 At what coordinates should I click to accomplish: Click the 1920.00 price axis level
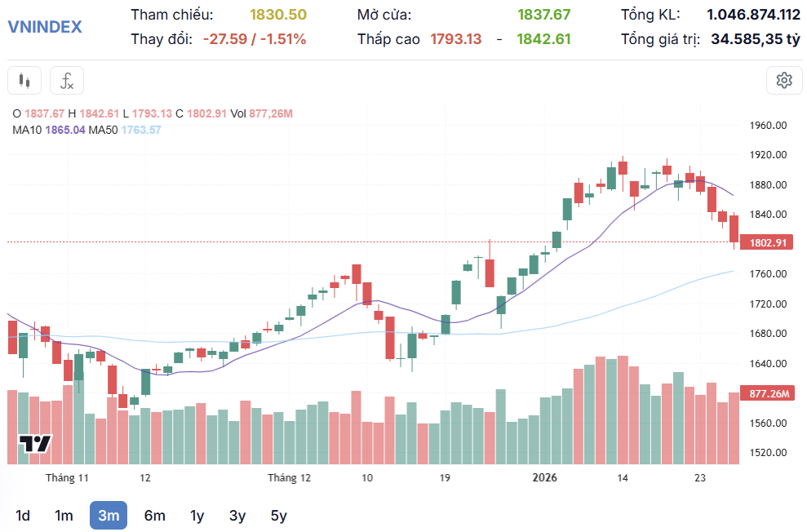tap(767, 155)
